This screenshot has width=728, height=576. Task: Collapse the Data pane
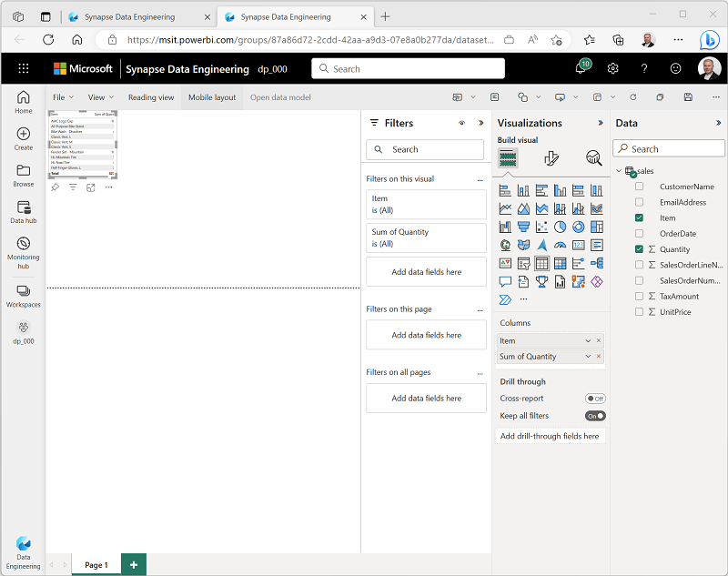point(718,123)
